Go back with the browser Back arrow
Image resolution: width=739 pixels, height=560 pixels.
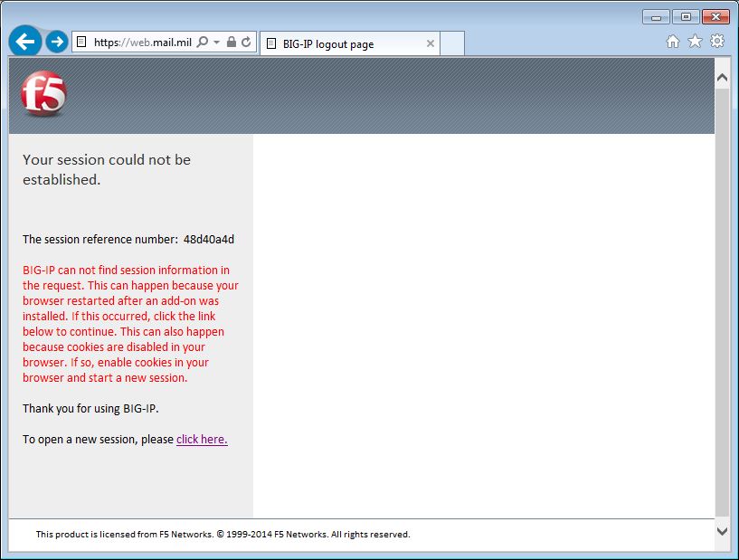pos(25,42)
